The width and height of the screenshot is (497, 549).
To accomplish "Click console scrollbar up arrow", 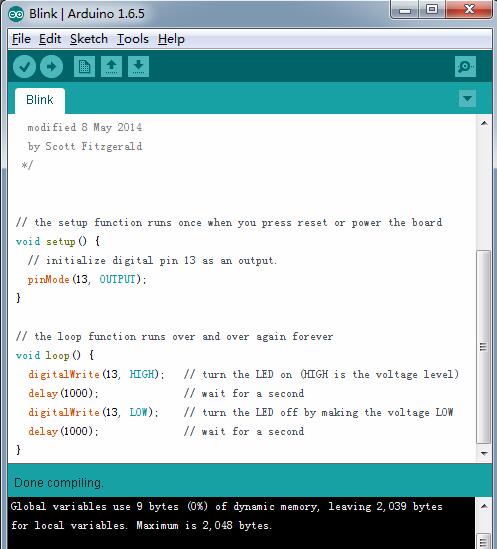I will tap(484, 506).
